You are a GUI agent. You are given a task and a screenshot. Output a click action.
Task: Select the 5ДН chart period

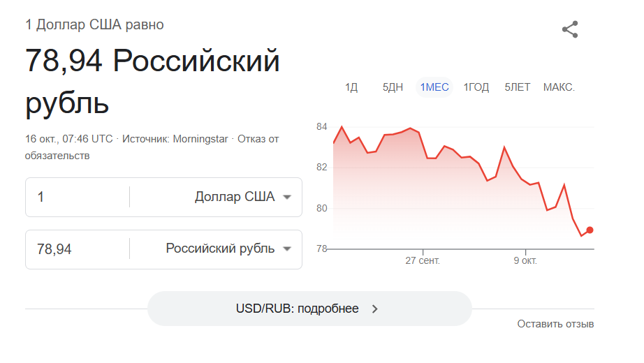[393, 87]
